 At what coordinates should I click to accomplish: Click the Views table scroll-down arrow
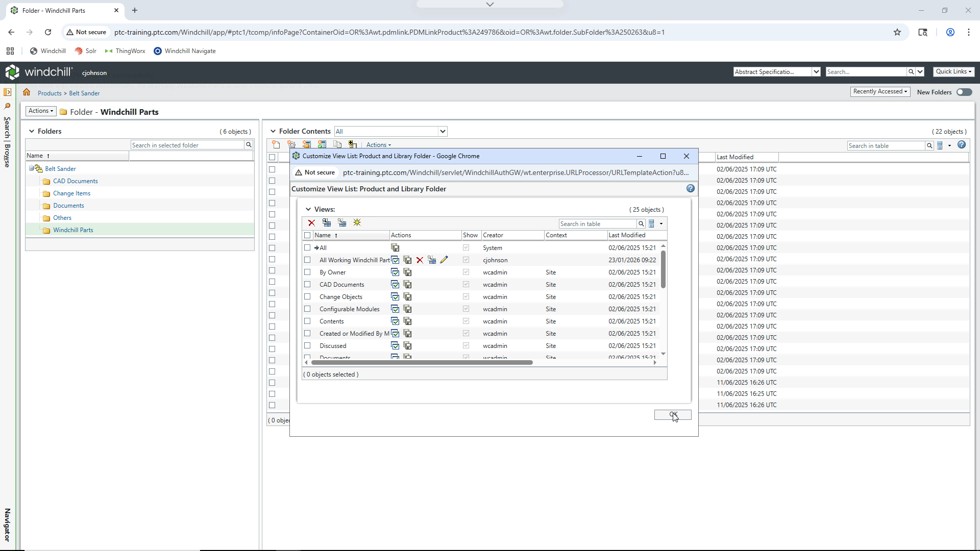point(663,354)
